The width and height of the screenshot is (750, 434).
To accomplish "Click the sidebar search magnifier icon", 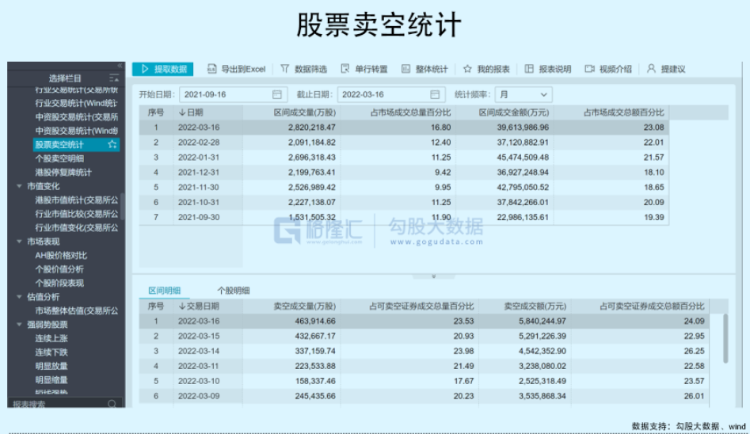I will click(112, 404).
